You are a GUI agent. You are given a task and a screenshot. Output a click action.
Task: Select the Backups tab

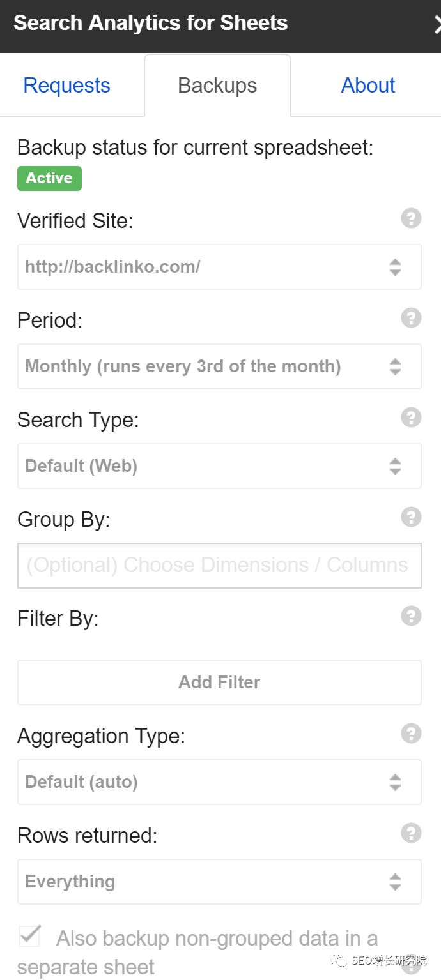[x=217, y=86]
